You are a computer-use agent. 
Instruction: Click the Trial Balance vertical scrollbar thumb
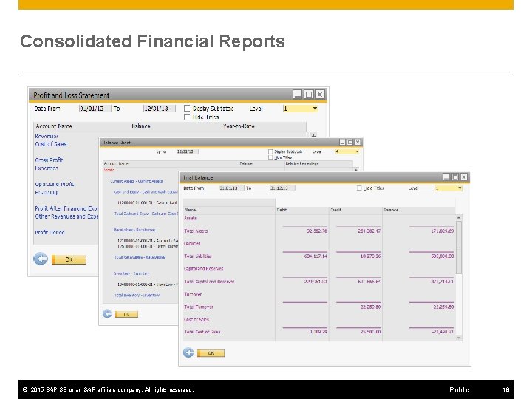click(459, 247)
